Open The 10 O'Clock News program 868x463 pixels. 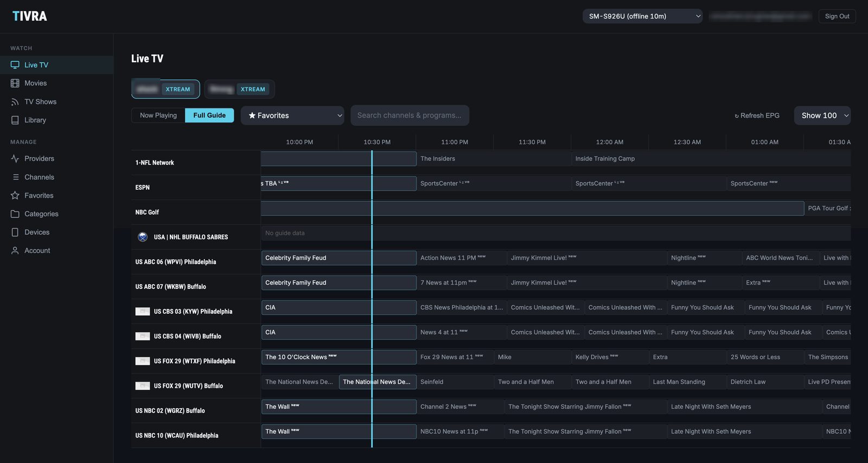coord(339,357)
